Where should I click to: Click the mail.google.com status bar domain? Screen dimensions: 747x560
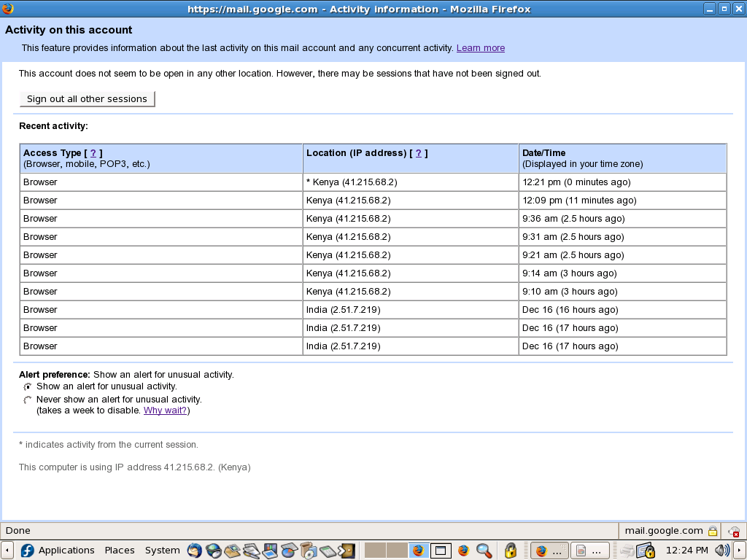coord(664,531)
